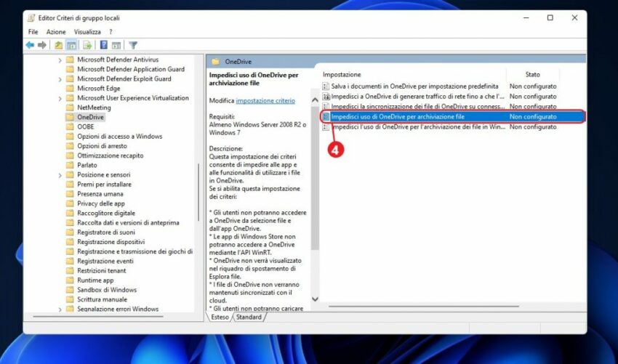618x364 pixels.
Task: Sort by the Stato column header
Action: (532, 74)
